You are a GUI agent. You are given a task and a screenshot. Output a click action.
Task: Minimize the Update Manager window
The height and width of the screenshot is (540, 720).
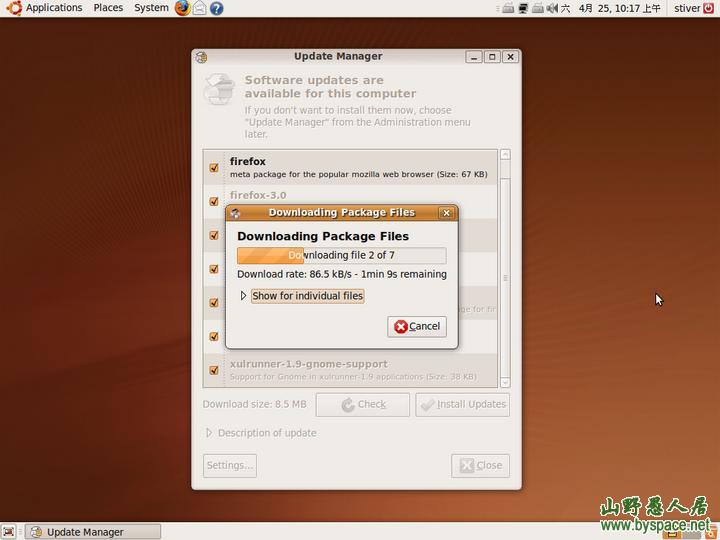474,57
